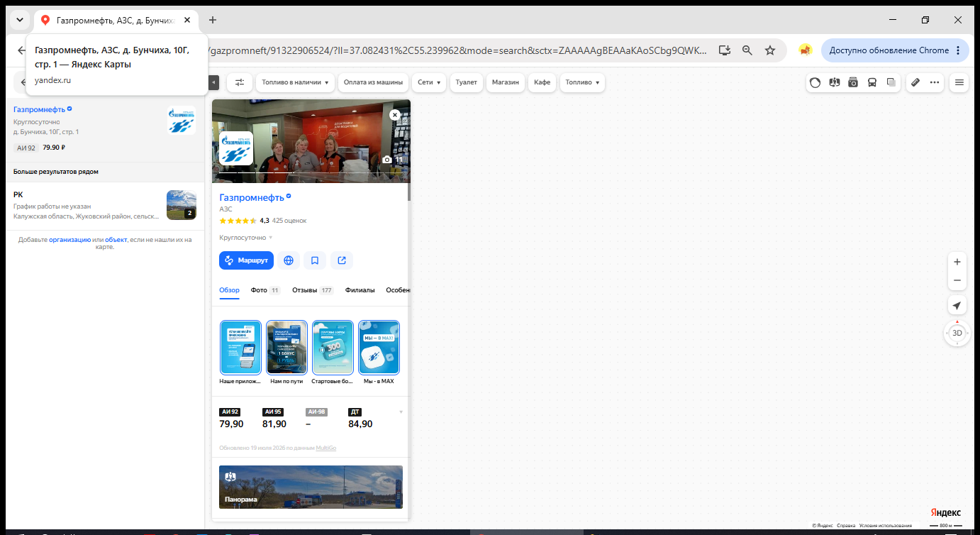
Task: Open the Yandex Maps hamburger menu
Action: (x=959, y=82)
